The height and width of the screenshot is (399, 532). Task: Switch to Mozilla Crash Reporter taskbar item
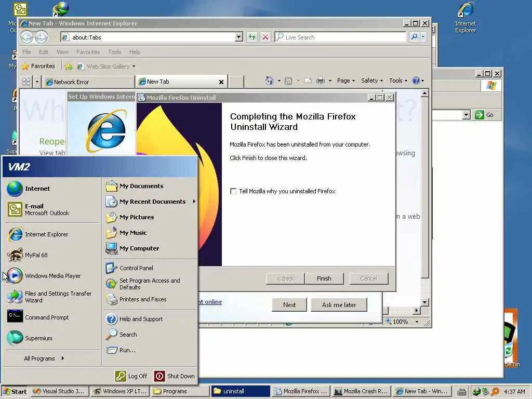click(361, 391)
